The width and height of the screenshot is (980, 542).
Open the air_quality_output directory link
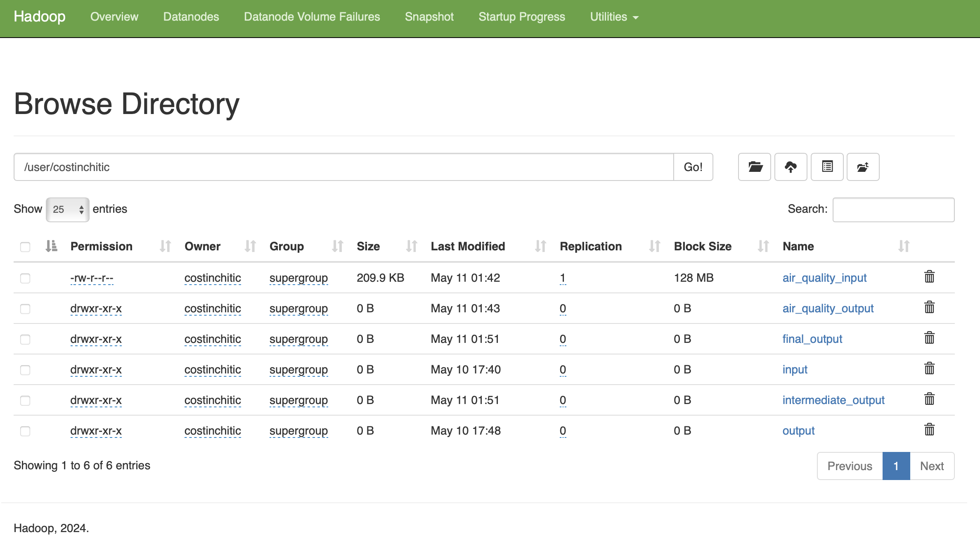[828, 308]
